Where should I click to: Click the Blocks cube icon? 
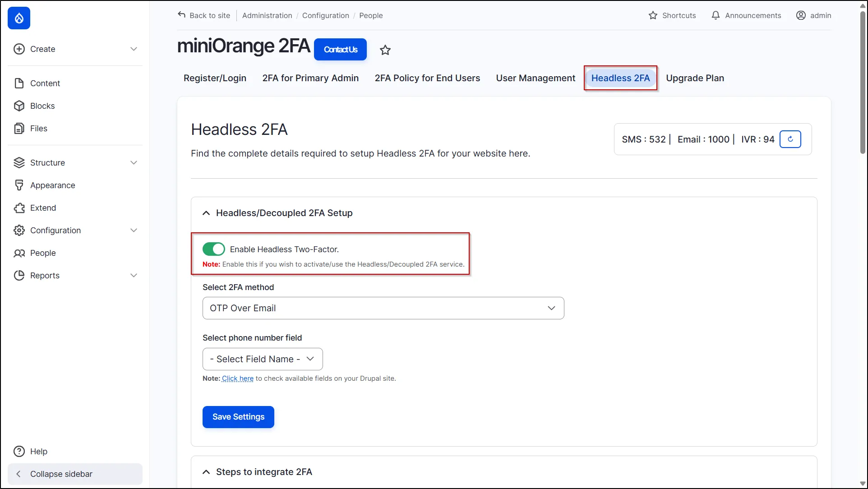(x=19, y=106)
